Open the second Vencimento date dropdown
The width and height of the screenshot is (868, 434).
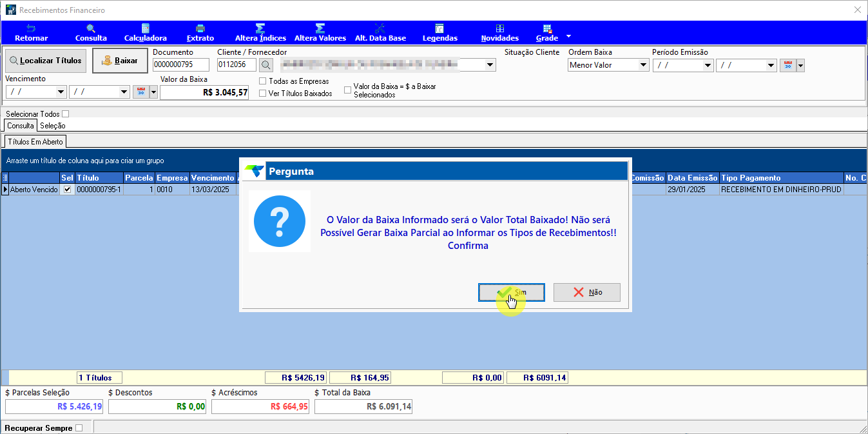[x=124, y=92]
